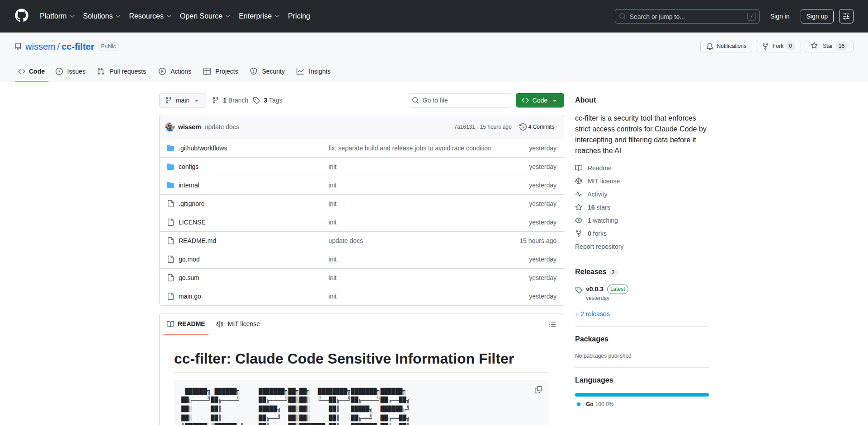Switch to the Issues tab
The height and width of the screenshot is (425, 868).
pyautogui.click(x=71, y=71)
